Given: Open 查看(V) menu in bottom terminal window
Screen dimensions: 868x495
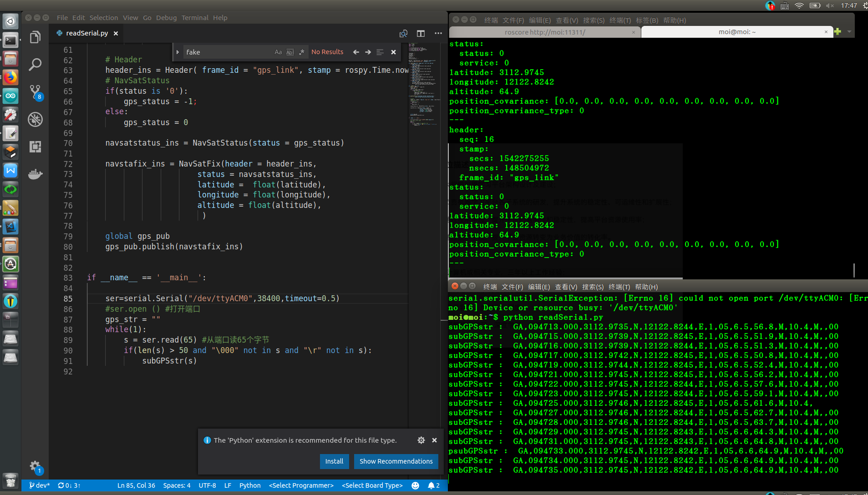Looking at the screenshot, I should [x=566, y=287].
